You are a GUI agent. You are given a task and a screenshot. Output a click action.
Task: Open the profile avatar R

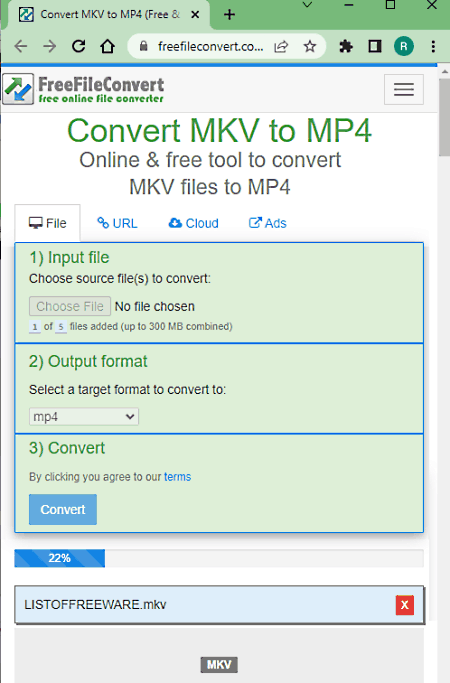[x=404, y=46]
